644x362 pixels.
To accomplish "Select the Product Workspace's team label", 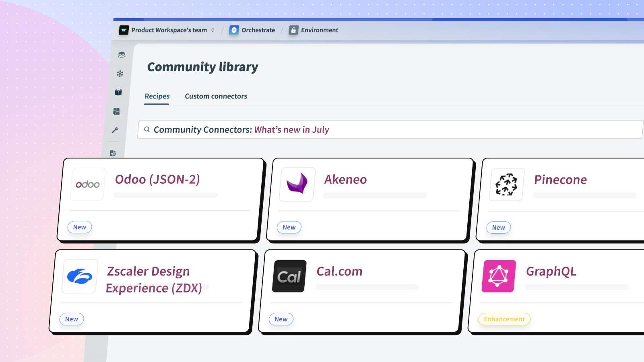I will click(169, 30).
